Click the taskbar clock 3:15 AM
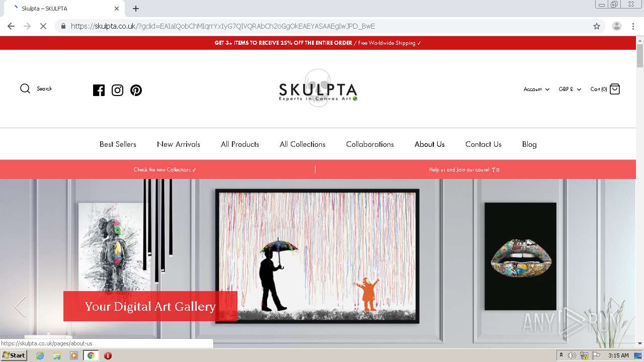This screenshot has height=362, width=644. tap(618, 355)
